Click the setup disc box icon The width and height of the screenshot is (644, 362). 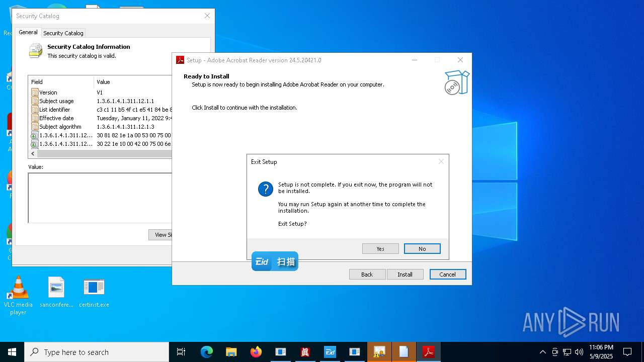click(457, 82)
